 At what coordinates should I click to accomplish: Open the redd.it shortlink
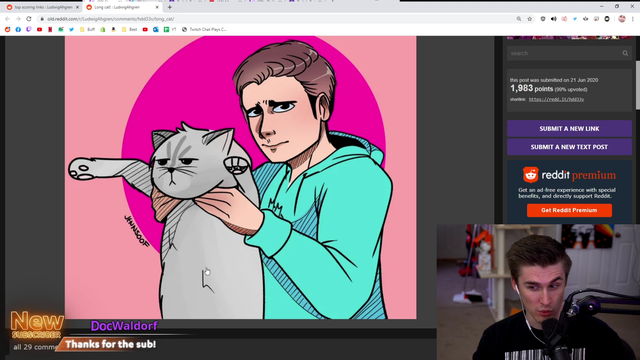(x=556, y=100)
